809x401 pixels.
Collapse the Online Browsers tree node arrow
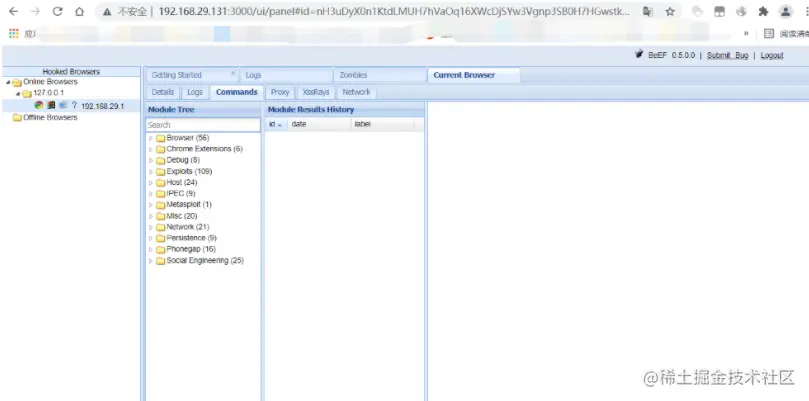[8, 83]
